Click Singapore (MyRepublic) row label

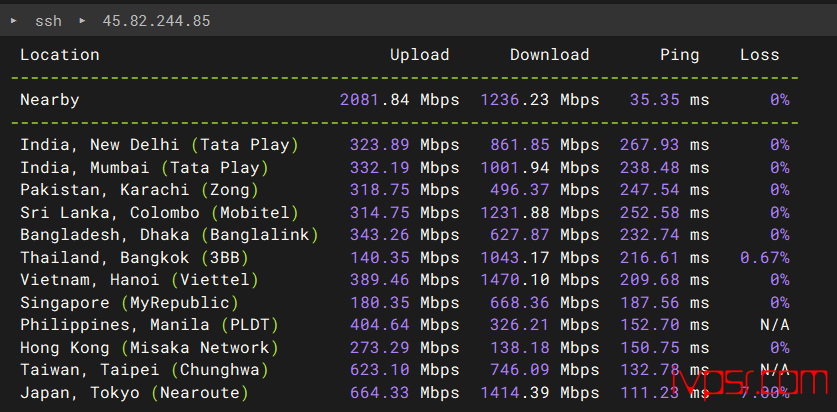[x=129, y=303]
